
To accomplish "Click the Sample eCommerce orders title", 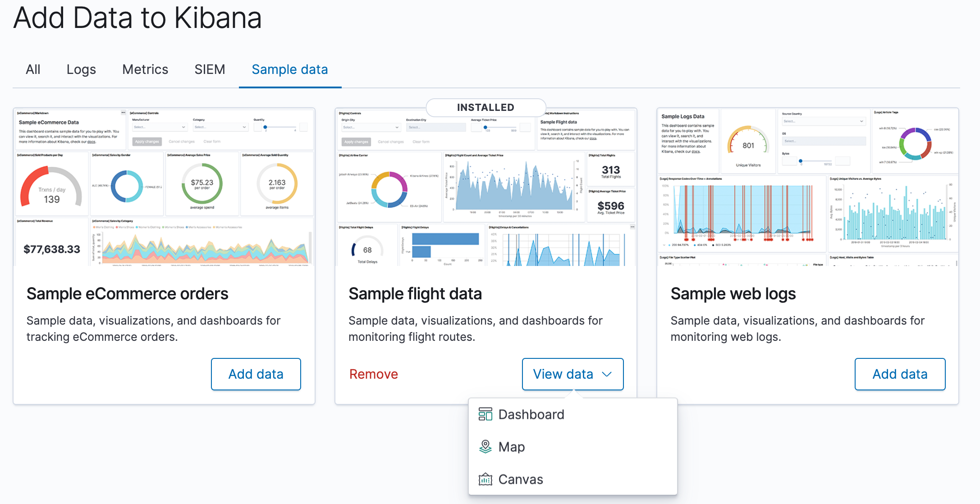I will click(x=128, y=294).
